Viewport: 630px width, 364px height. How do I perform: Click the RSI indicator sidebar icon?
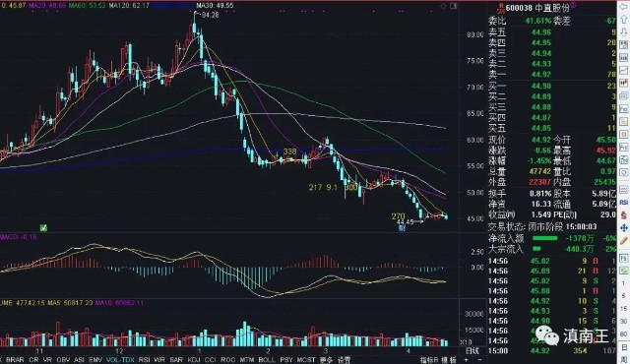coord(623,203)
